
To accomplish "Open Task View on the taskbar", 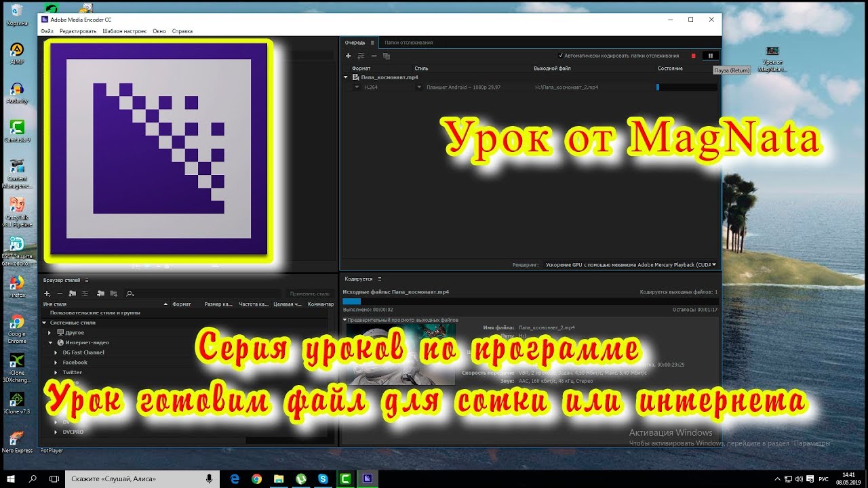I will point(54,479).
